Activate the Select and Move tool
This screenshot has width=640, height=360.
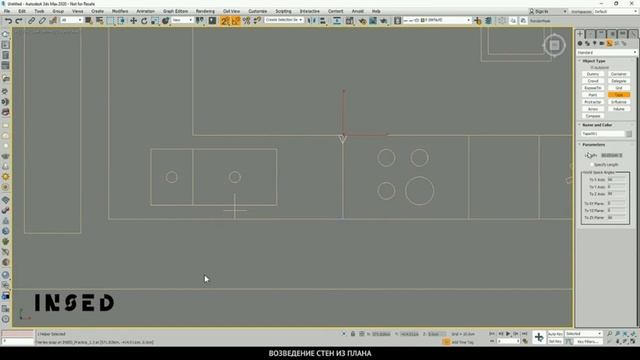(x=133, y=20)
